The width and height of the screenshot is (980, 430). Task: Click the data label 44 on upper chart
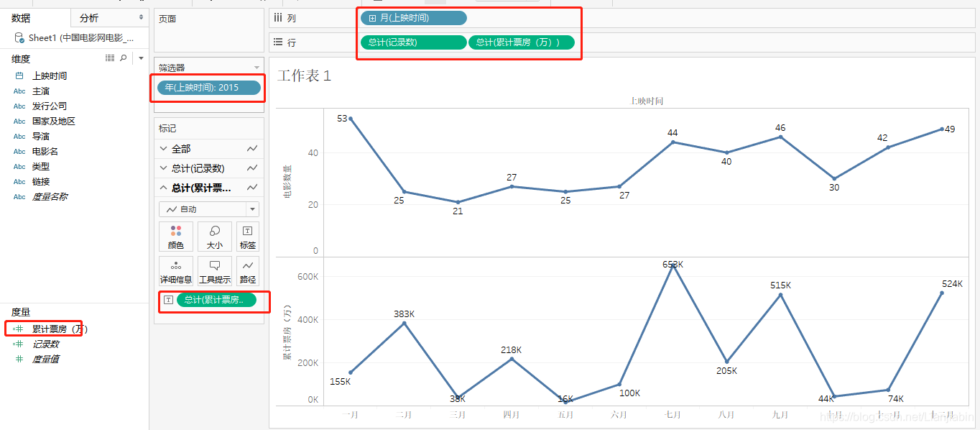[x=672, y=132]
